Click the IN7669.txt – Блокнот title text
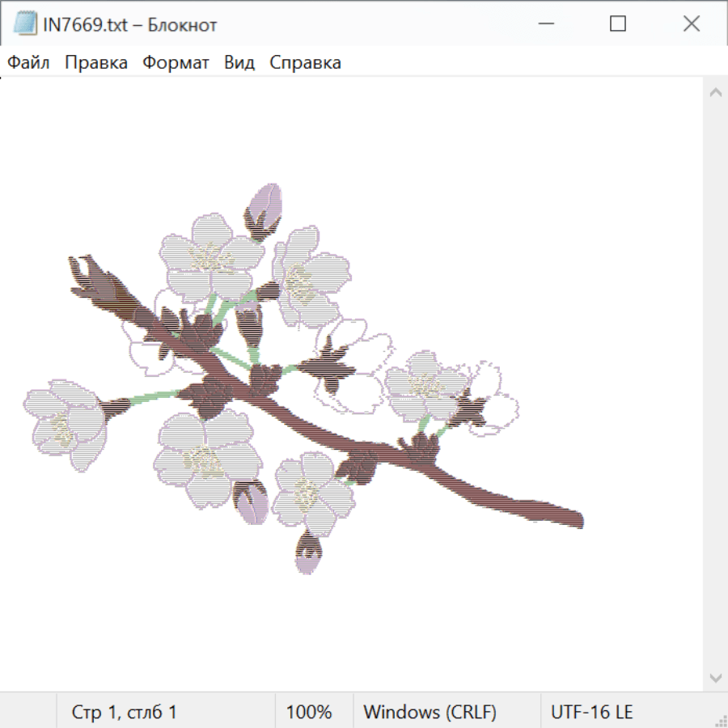 pyautogui.click(x=130, y=25)
